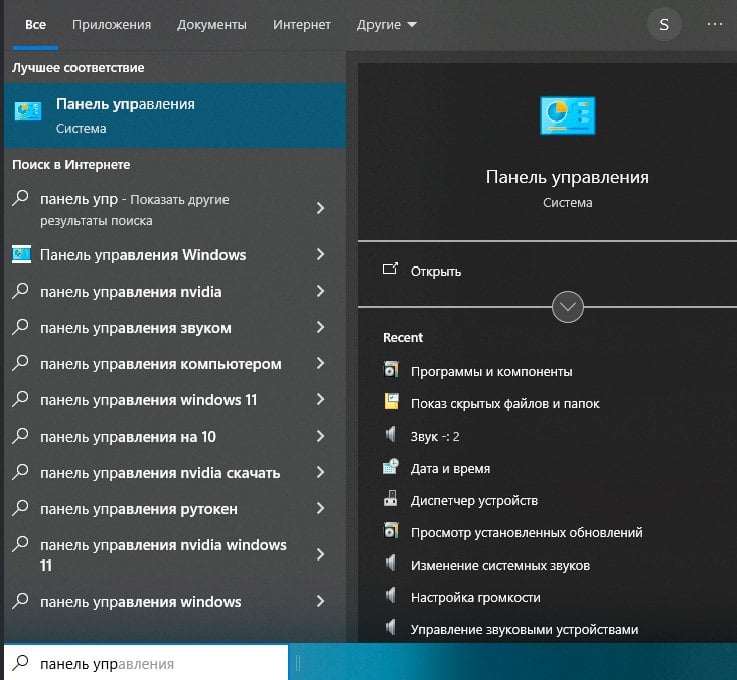Expand arrow for панель управления windows 11

pyautogui.click(x=321, y=399)
